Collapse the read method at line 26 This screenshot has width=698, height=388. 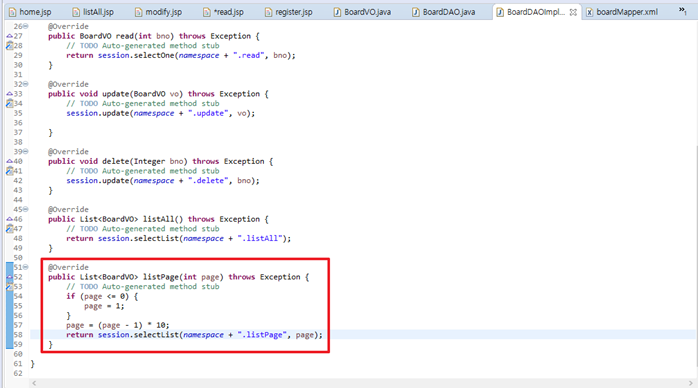pyautogui.click(x=26, y=26)
